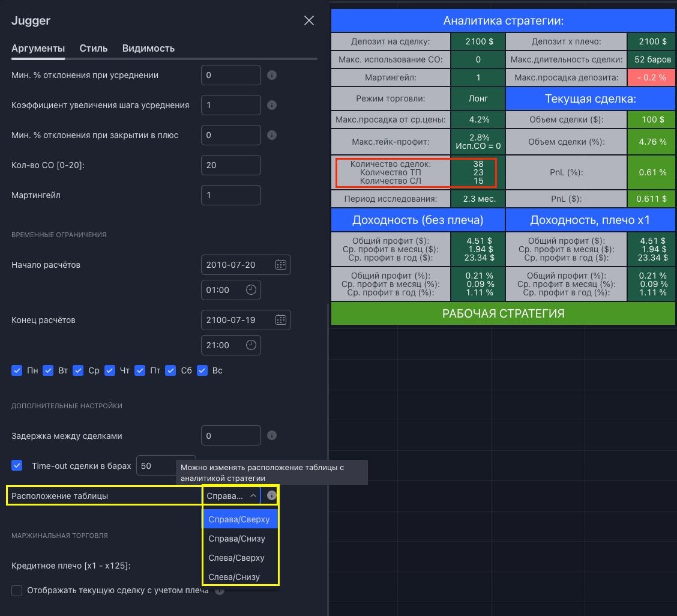This screenshot has height=616, width=677.
Task: Click info icon next to Задержка между сделками
Action: (x=271, y=436)
